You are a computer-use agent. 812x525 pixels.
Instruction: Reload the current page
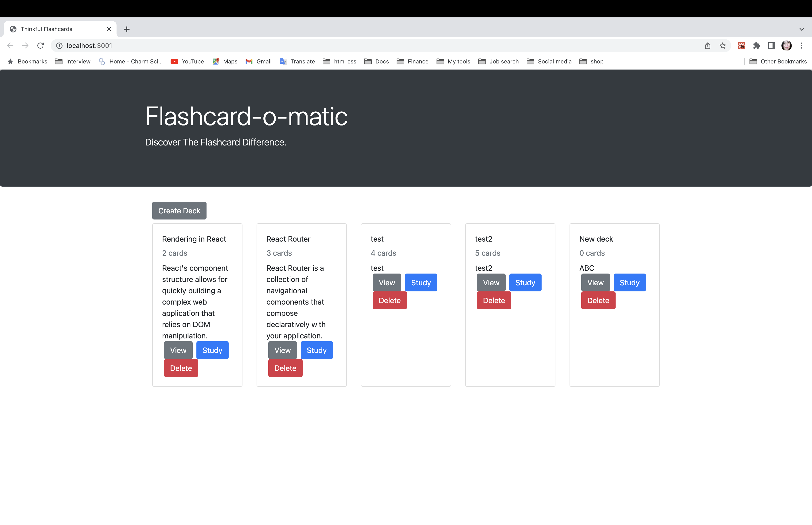tap(41, 45)
